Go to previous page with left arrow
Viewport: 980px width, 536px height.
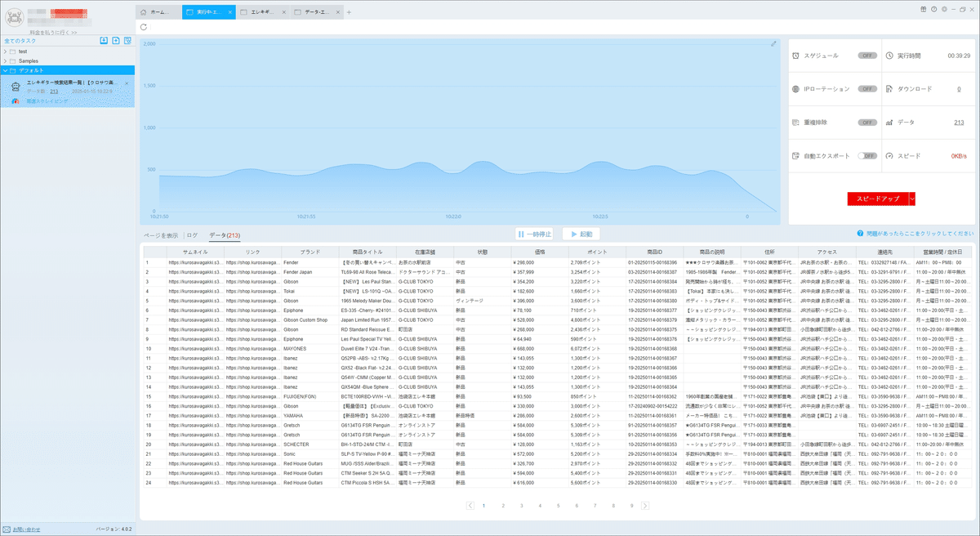point(470,506)
